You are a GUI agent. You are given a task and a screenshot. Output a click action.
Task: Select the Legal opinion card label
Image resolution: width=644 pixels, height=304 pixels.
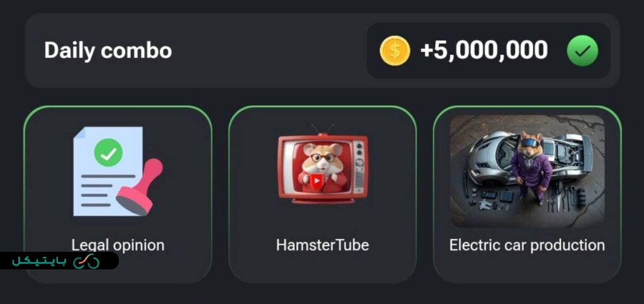118,245
